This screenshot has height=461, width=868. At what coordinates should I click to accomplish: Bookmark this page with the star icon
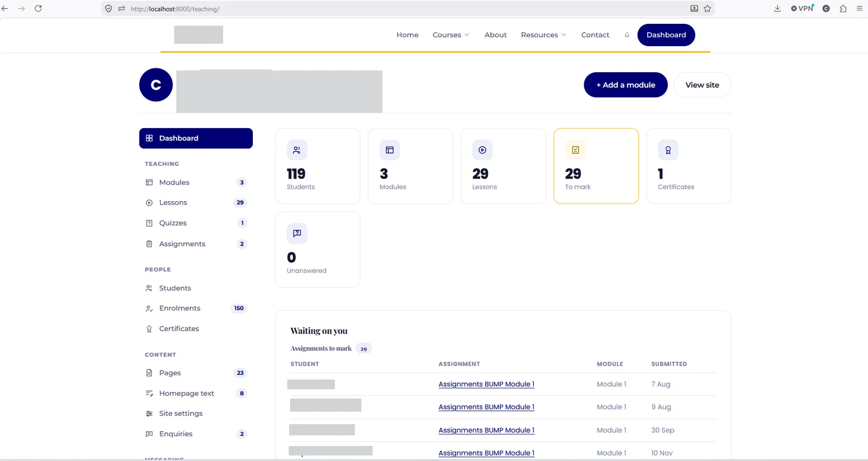[707, 9]
